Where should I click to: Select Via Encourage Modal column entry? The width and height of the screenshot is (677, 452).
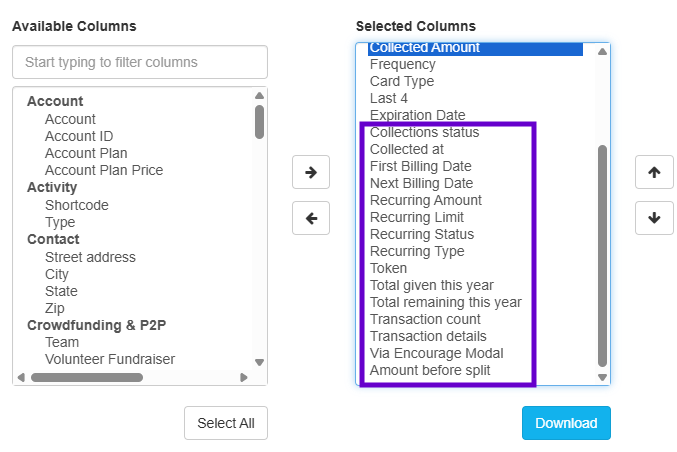click(x=437, y=353)
